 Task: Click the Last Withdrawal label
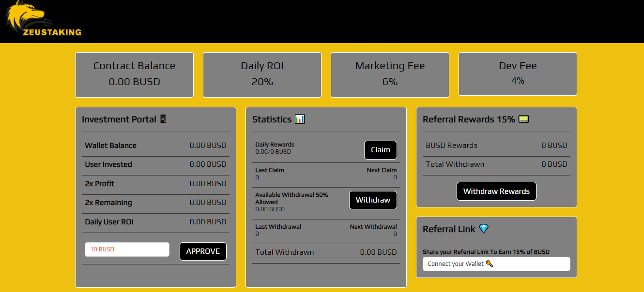click(278, 227)
